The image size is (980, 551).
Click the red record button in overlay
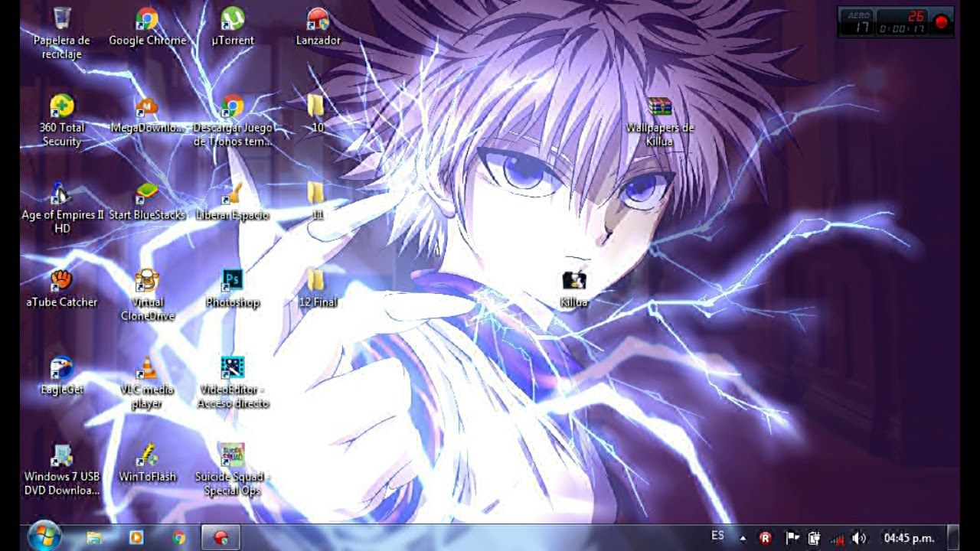click(941, 22)
